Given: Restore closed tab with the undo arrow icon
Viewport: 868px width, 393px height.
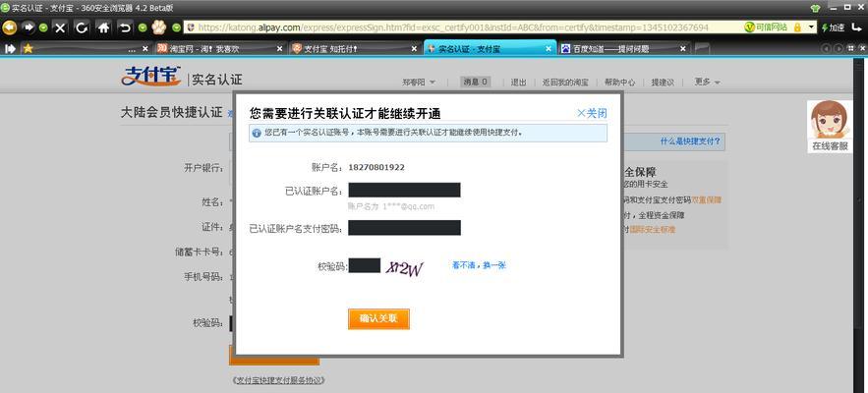Looking at the screenshot, I should tap(125, 28).
